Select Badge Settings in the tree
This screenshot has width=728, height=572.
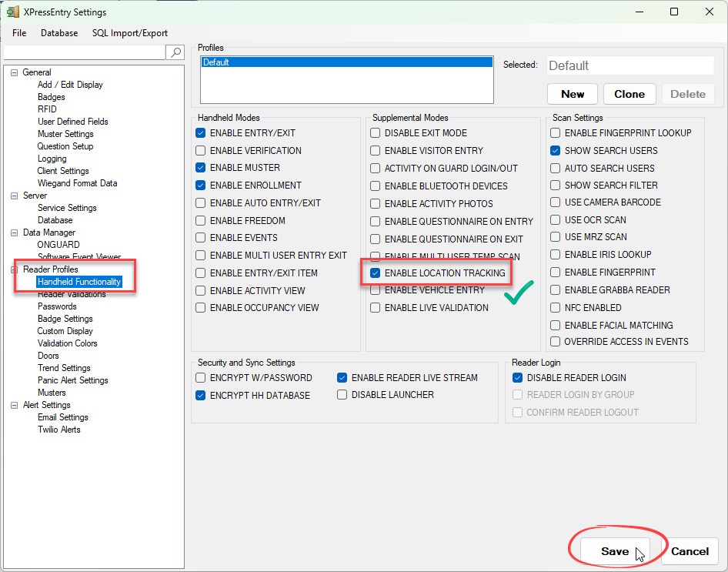65,319
